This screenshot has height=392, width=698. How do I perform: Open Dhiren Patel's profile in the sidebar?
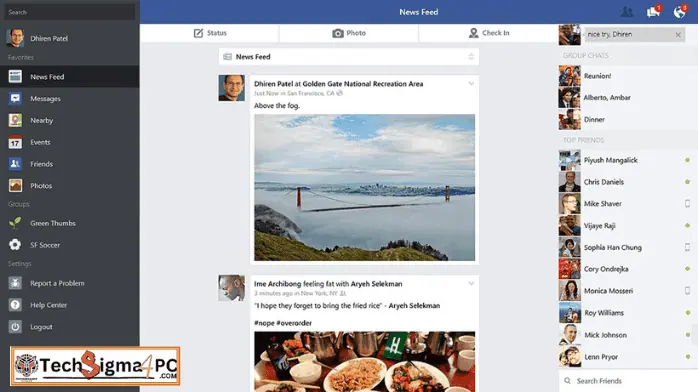click(69, 38)
